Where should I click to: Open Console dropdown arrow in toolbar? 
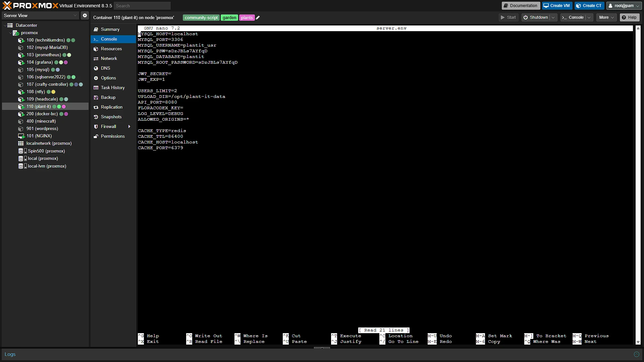coord(589,17)
